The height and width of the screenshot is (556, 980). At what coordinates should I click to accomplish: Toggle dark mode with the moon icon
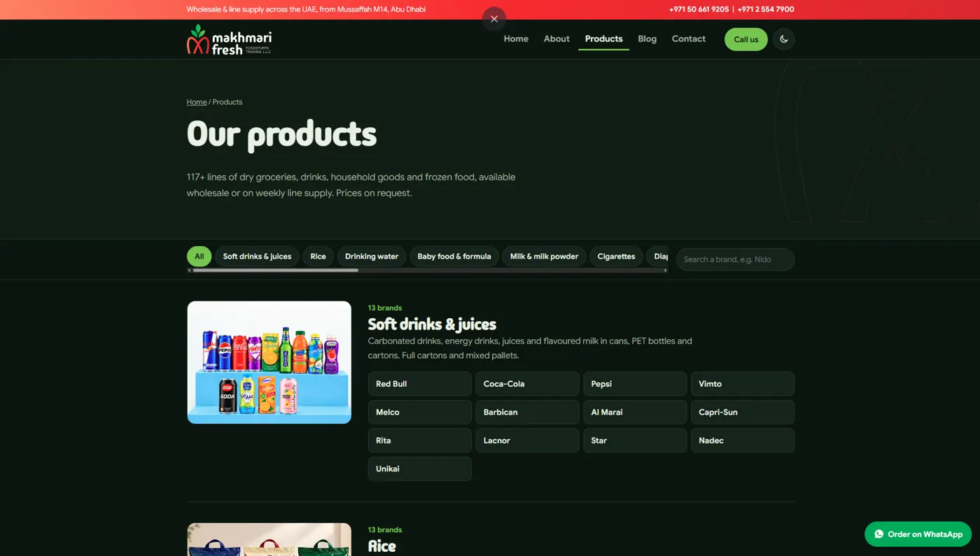(x=783, y=39)
